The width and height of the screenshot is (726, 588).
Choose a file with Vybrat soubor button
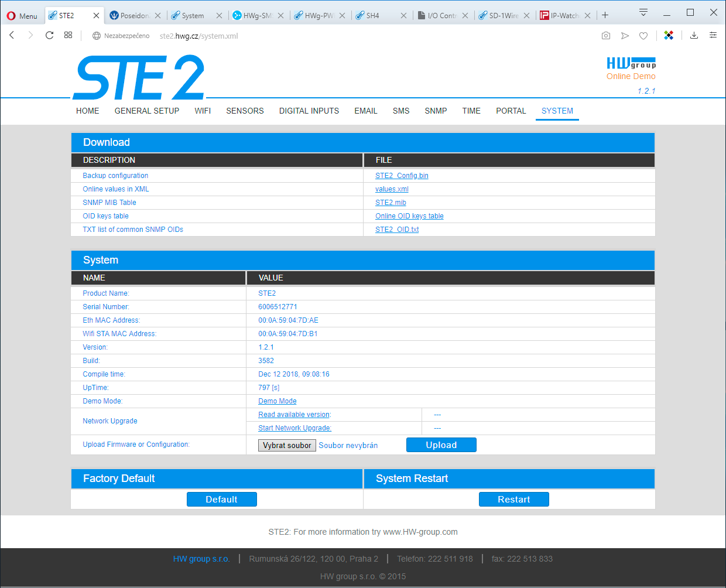(287, 445)
